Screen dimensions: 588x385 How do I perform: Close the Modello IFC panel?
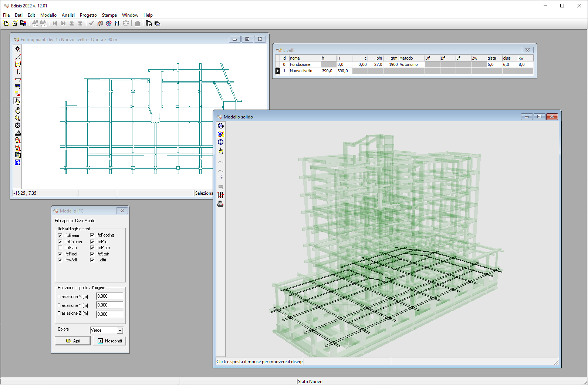coord(122,211)
